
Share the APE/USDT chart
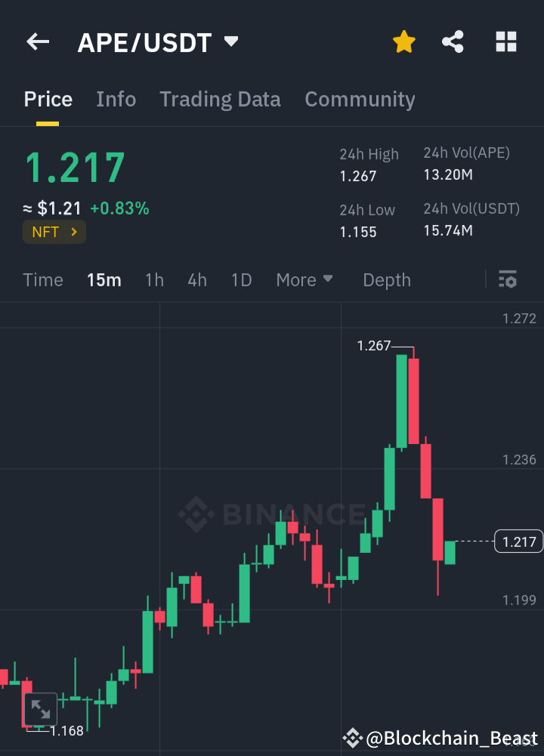453,42
